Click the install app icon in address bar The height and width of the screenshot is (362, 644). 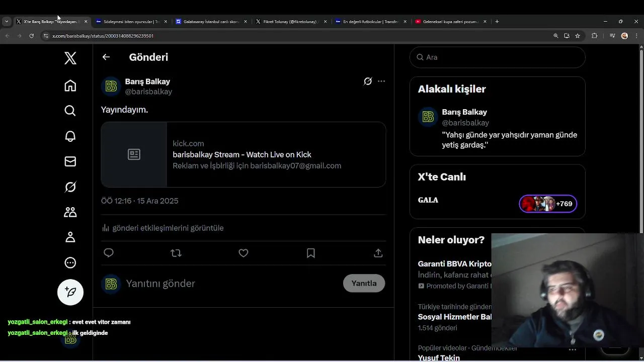coord(567,36)
